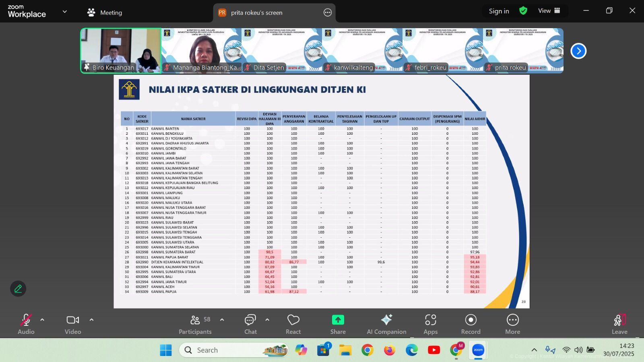
Task: Leave the meeting
Action: coord(619,323)
